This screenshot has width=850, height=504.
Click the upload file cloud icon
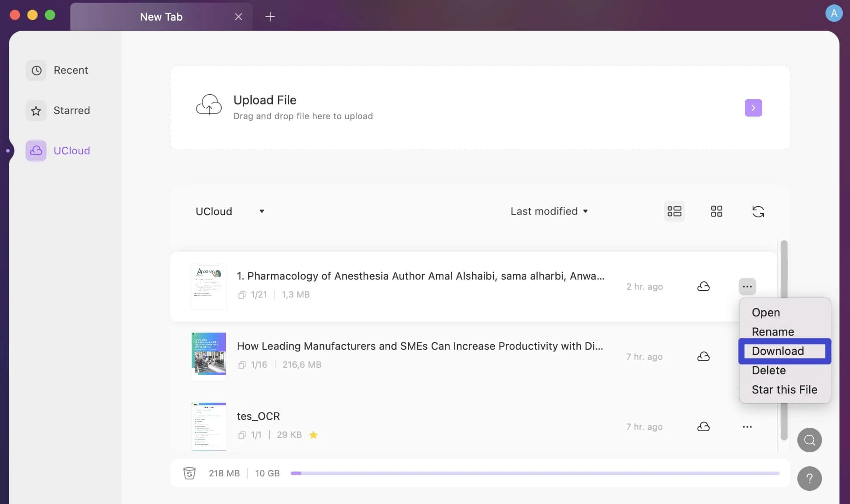(x=208, y=107)
